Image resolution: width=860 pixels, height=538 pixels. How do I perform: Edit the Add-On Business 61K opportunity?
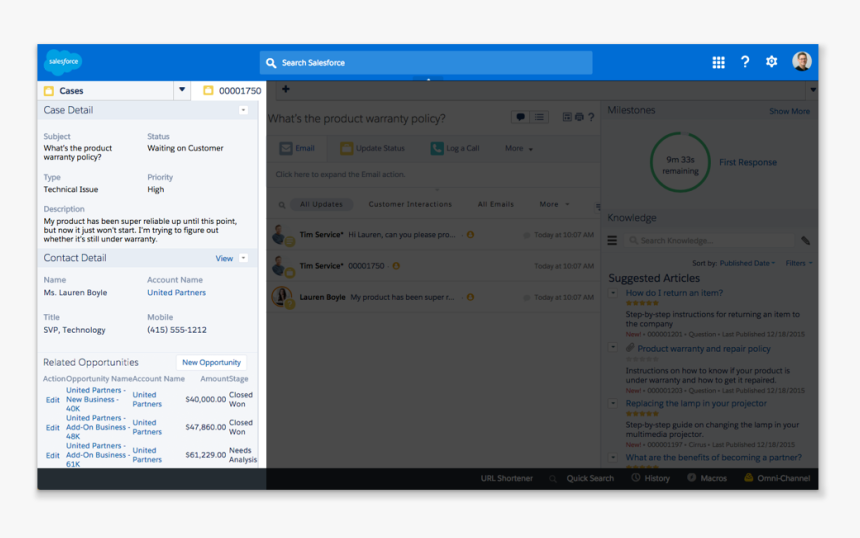coord(53,455)
